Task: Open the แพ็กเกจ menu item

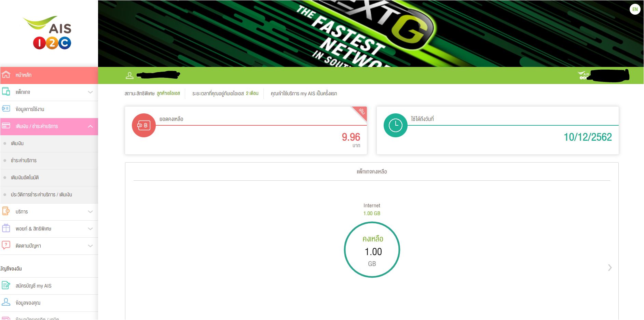Action: pos(49,92)
